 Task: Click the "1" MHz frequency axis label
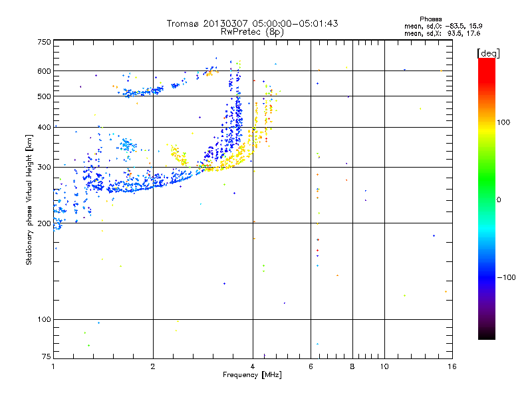pyautogui.click(x=53, y=366)
